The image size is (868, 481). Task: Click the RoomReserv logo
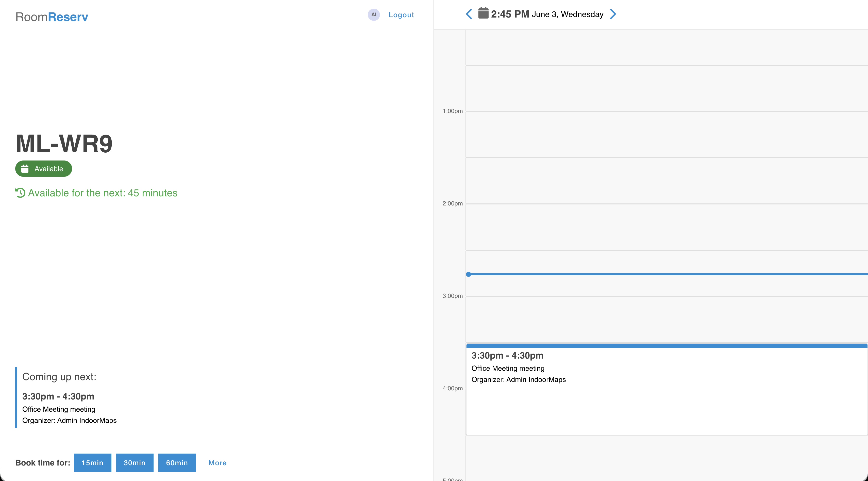point(52,17)
